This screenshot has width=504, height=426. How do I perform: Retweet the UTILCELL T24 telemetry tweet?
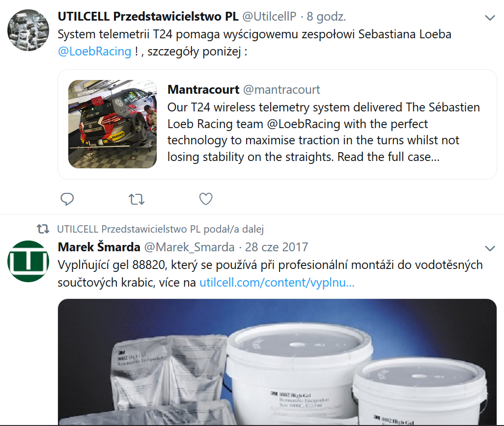pos(137,199)
